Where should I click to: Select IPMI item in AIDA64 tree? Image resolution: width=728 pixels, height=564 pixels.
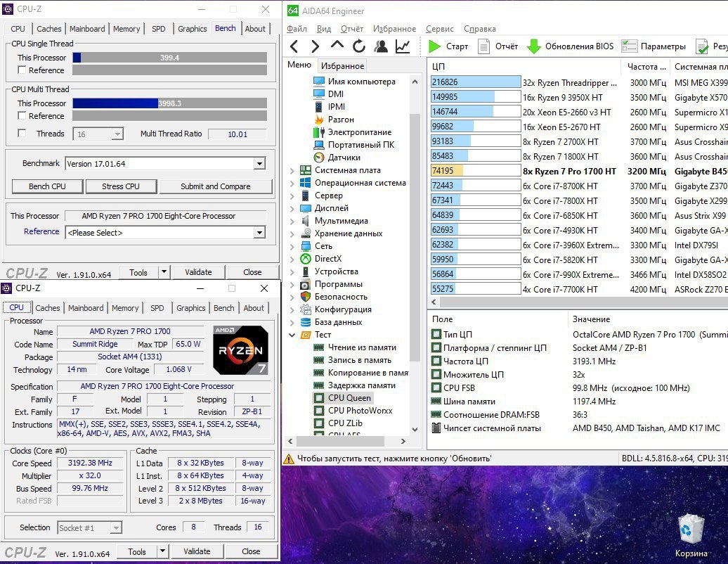330,106
